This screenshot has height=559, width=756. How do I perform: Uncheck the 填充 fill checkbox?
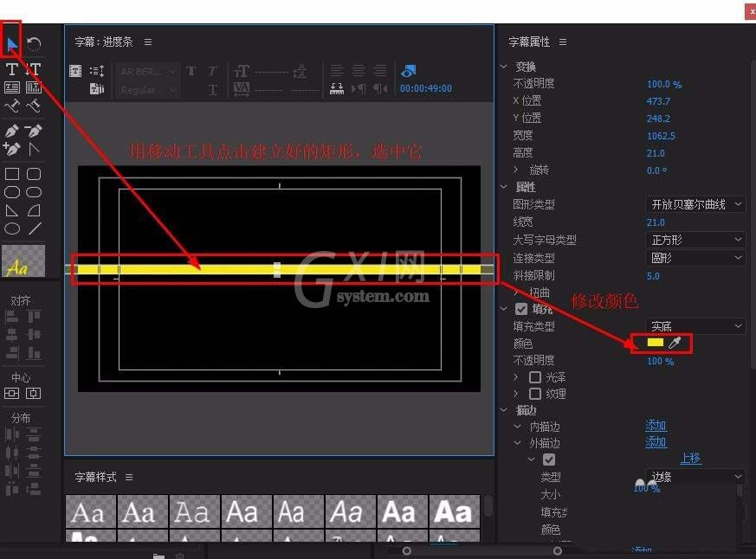point(521,308)
